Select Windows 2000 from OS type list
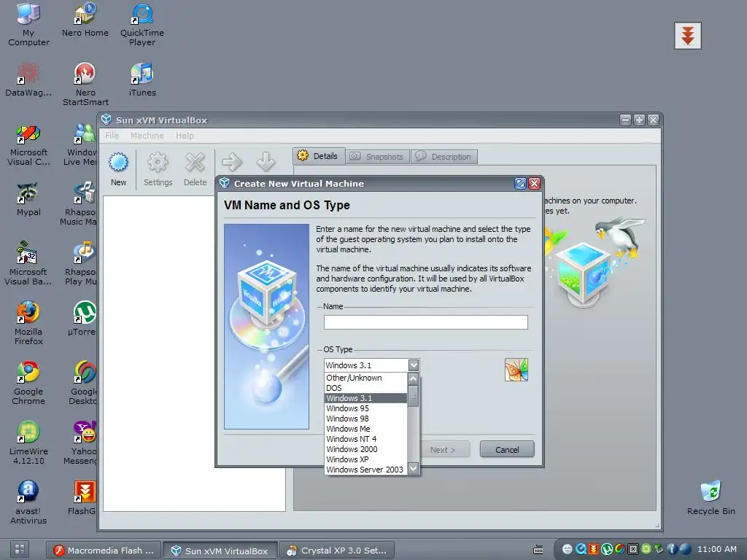This screenshot has height=560, width=747. pos(365,449)
